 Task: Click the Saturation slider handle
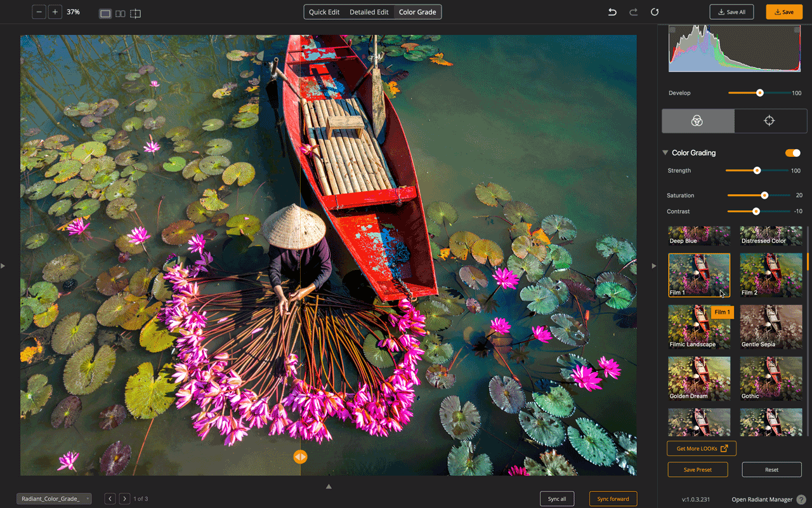764,196
